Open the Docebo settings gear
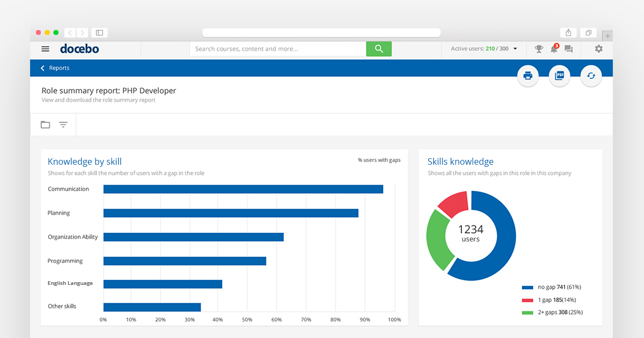This screenshot has height=338, width=644. (x=598, y=48)
